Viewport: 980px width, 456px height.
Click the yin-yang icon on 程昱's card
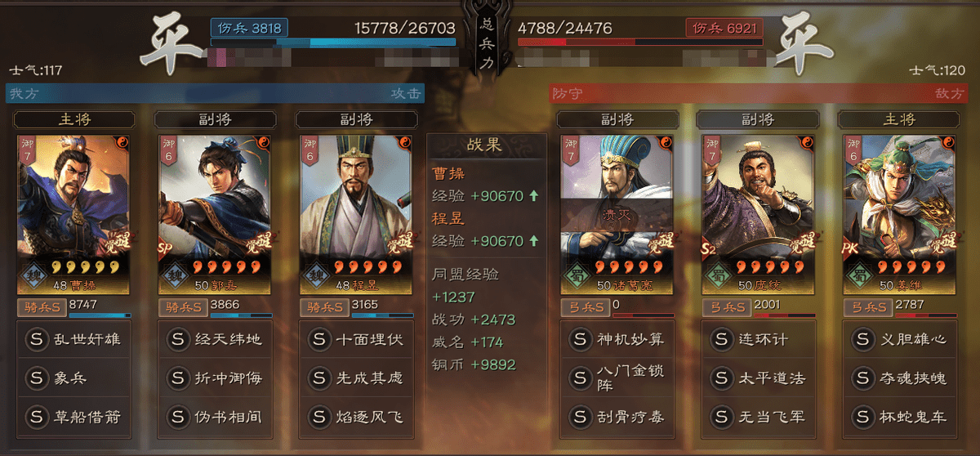click(x=405, y=142)
